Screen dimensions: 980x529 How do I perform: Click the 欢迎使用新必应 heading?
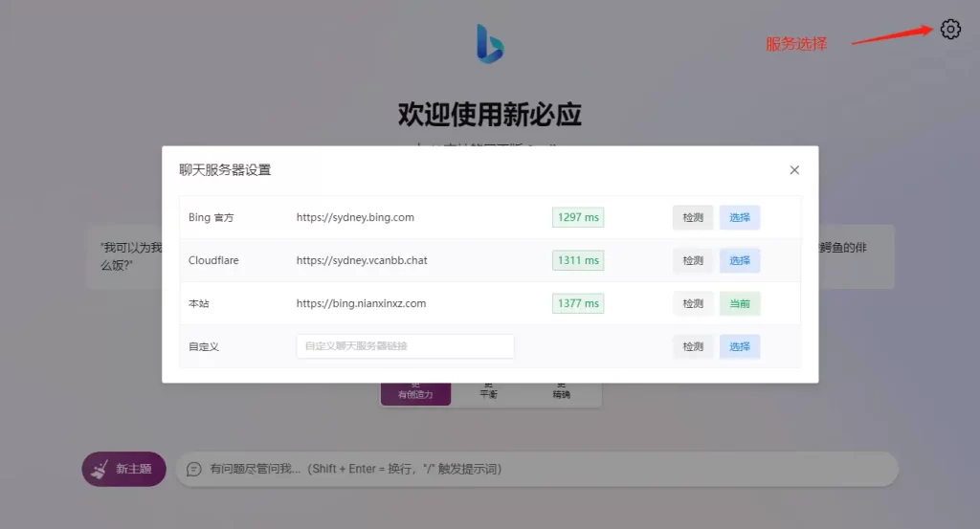490,114
